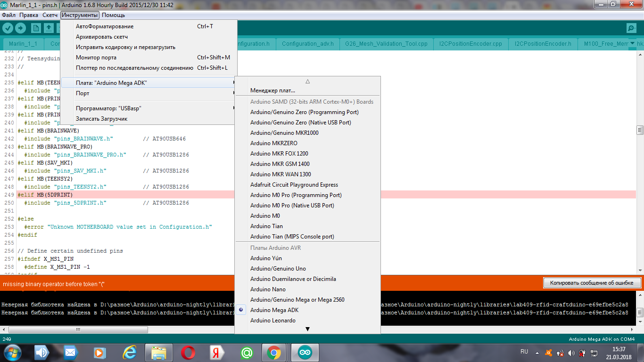
Task: Switch to the I2CPositionEncoder.cpp tab
Action: pos(471,44)
